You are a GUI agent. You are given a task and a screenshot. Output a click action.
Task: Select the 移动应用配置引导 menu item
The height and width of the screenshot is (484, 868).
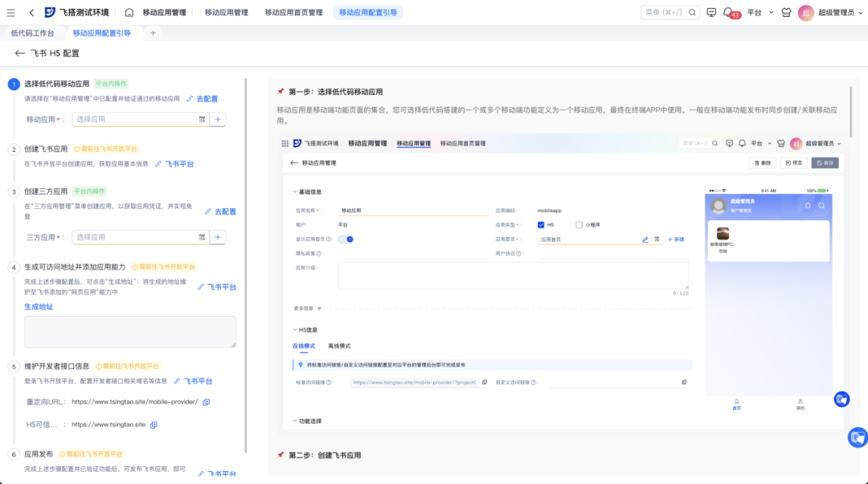pyautogui.click(x=368, y=12)
